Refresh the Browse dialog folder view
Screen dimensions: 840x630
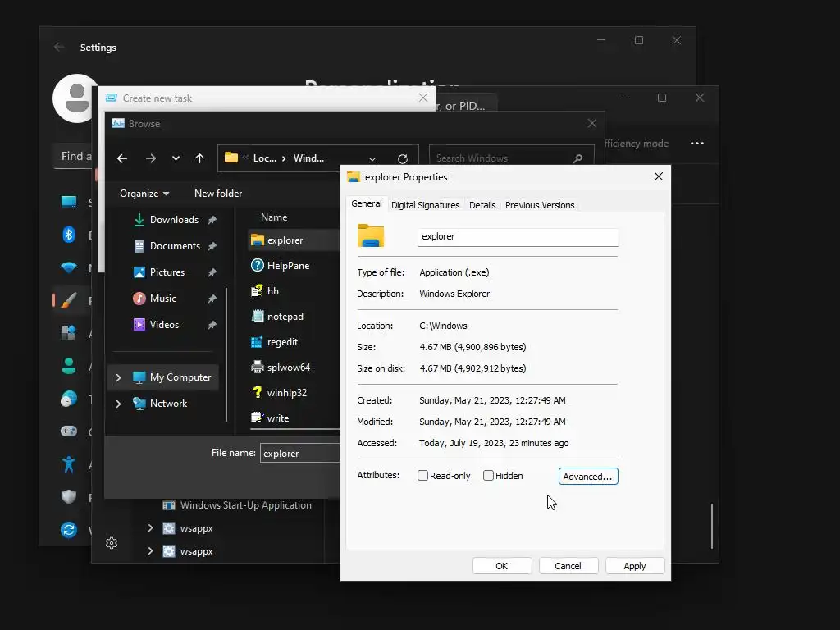click(403, 158)
